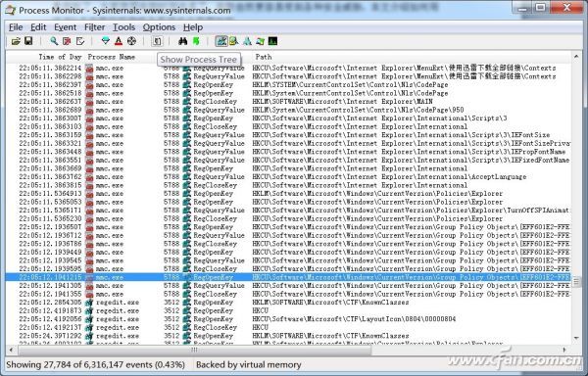The height and width of the screenshot is (376, 588).
Task: Click Backed by virtual memory status
Action: point(249,365)
